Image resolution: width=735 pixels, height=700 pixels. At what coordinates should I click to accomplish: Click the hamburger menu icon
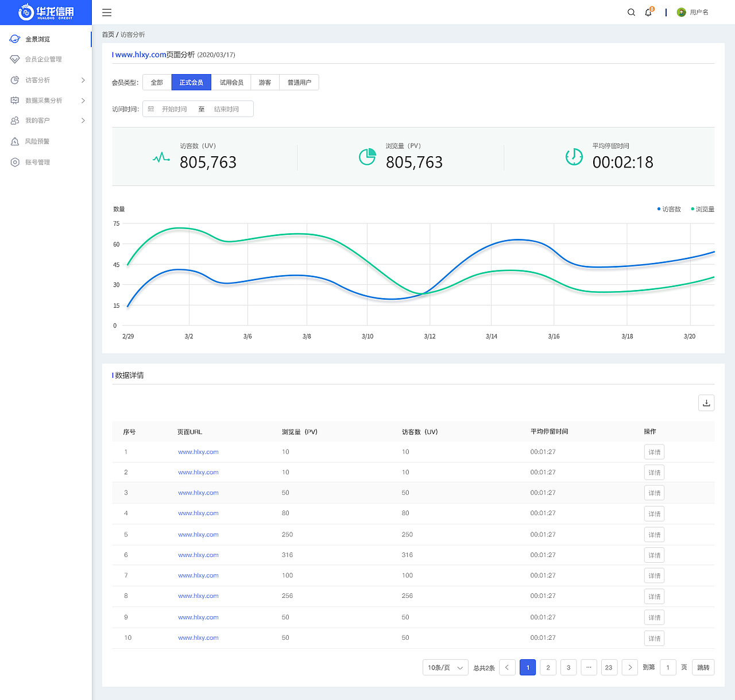[107, 12]
